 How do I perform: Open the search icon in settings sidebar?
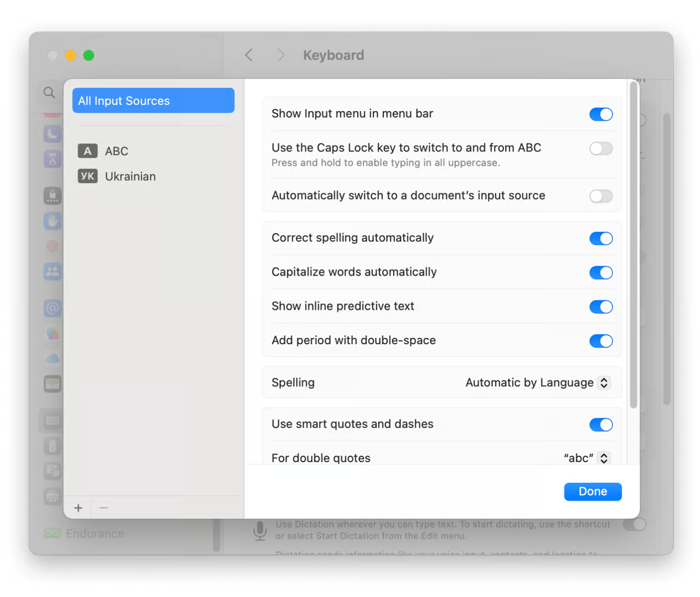[49, 93]
